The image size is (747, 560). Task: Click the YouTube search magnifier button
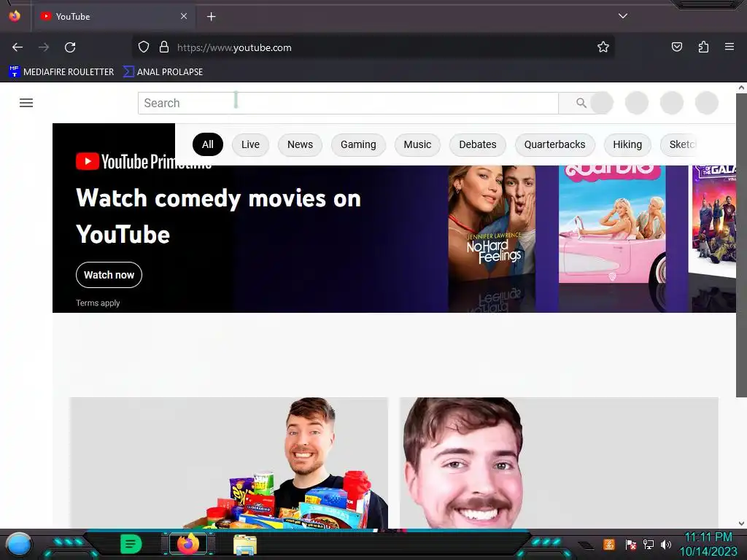pos(581,103)
